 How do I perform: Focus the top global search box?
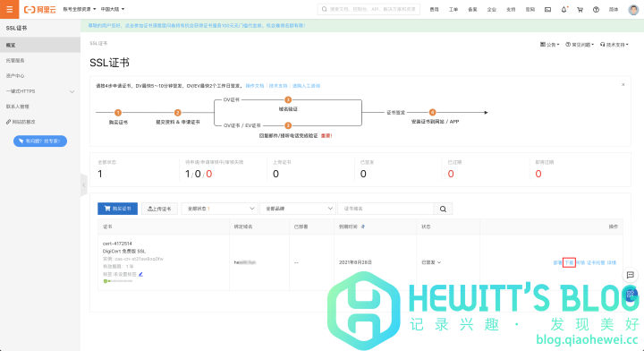[x=369, y=9]
